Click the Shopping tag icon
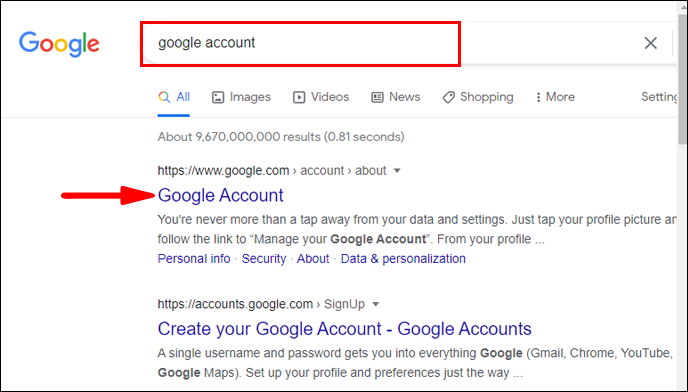688x392 pixels. pyautogui.click(x=448, y=97)
